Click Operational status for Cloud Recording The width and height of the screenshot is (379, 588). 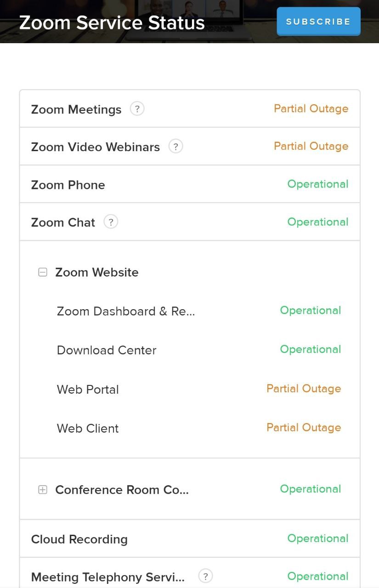click(318, 538)
